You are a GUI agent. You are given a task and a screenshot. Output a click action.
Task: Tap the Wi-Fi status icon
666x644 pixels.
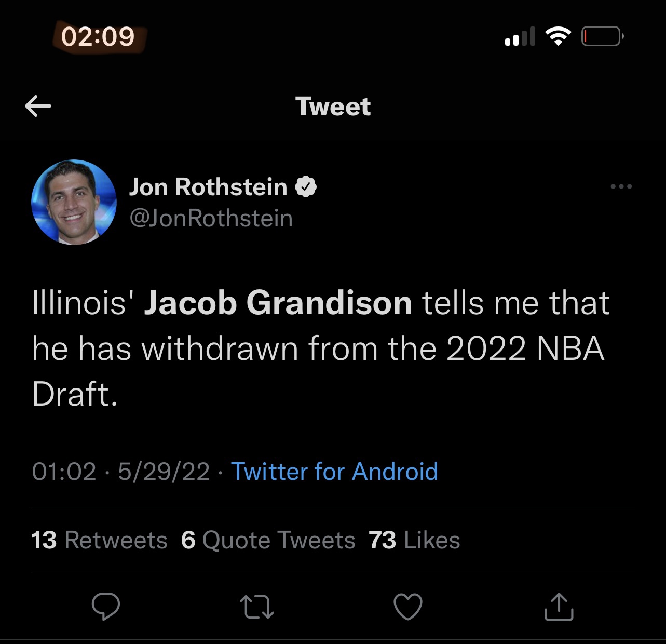coord(558,36)
